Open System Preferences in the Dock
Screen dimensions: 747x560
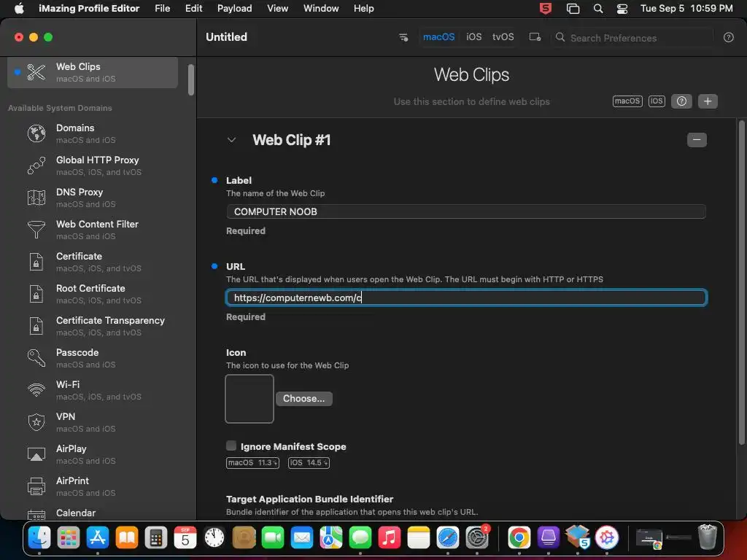(477, 537)
